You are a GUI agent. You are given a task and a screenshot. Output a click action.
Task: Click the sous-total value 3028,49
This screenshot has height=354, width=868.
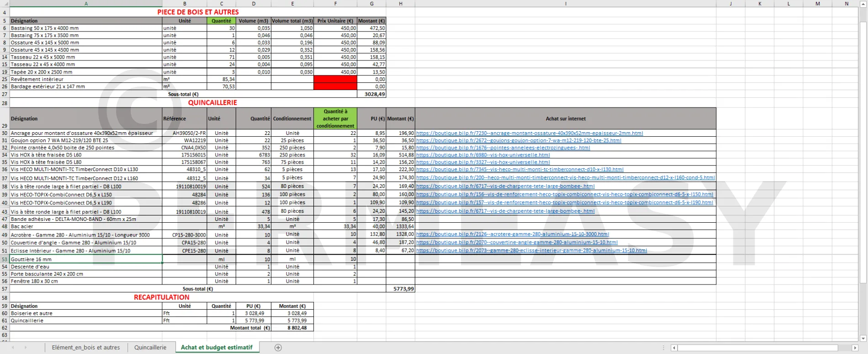(x=371, y=94)
